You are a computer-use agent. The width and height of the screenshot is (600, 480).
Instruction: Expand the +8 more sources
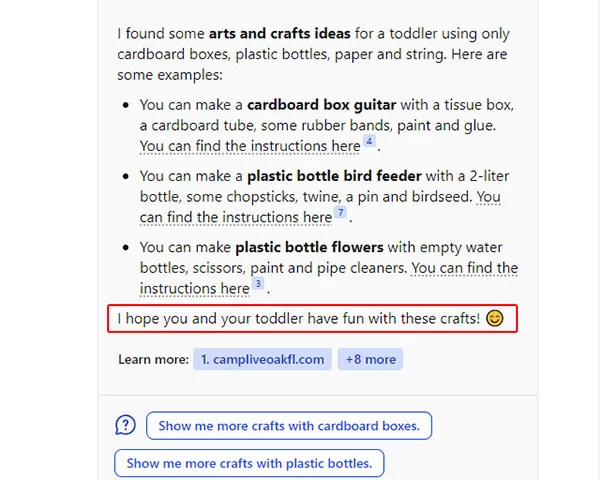pyautogui.click(x=370, y=359)
